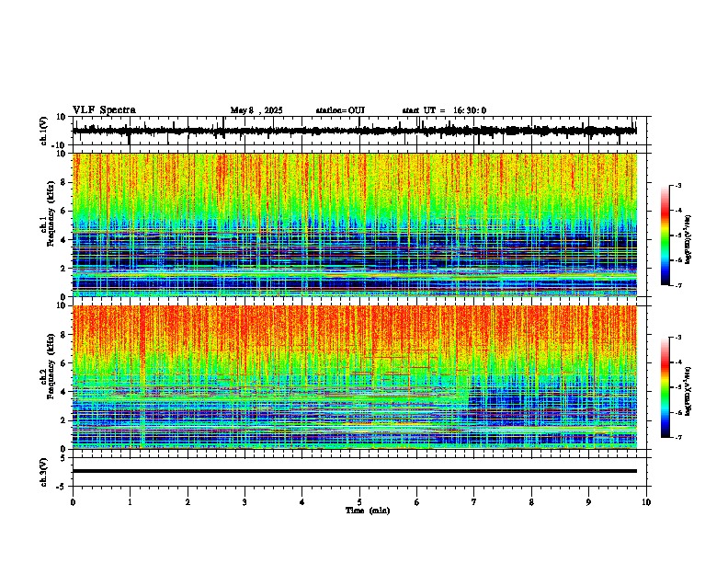Click the time axis end label "10"

click(646, 502)
